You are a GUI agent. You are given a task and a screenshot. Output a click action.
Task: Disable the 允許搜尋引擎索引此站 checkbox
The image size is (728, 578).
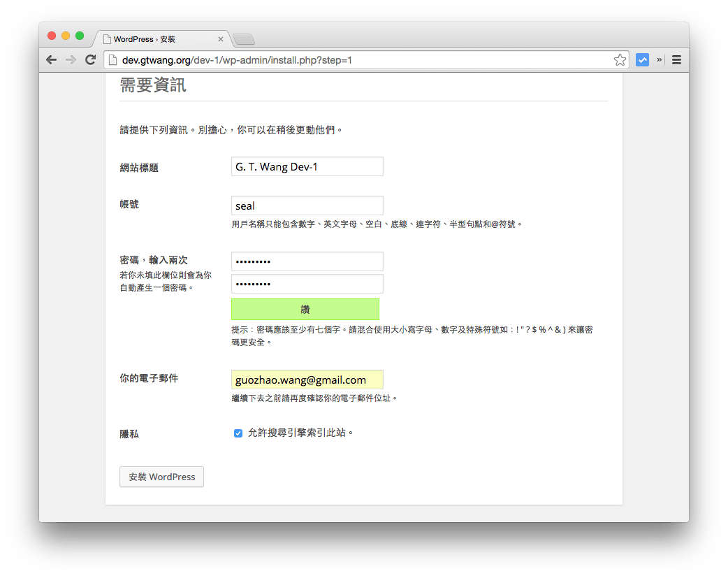click(x=238, y=433)
